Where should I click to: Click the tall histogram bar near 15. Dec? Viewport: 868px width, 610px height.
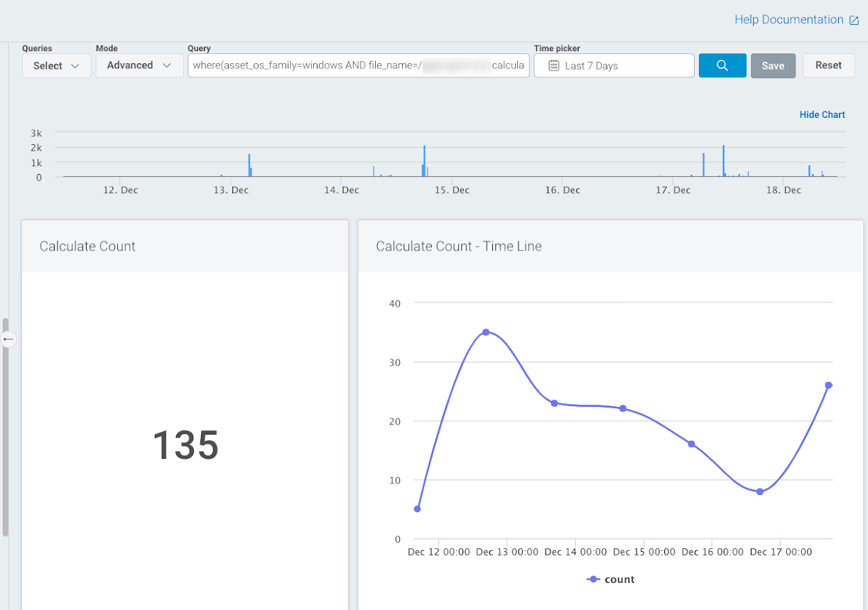point(424,160)
